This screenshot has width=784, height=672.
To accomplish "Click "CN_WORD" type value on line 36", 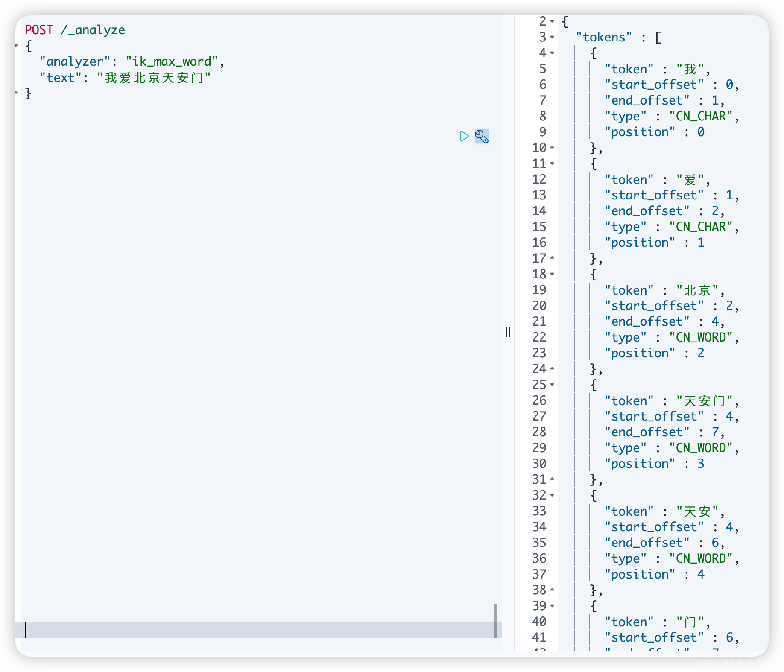I will tap(701, 558).
